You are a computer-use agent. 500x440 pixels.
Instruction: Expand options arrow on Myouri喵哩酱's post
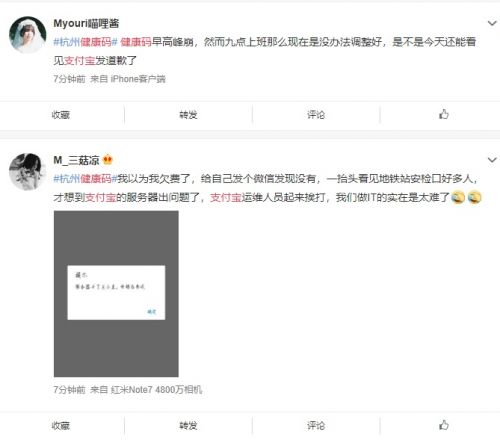click(x=492, y=23)
